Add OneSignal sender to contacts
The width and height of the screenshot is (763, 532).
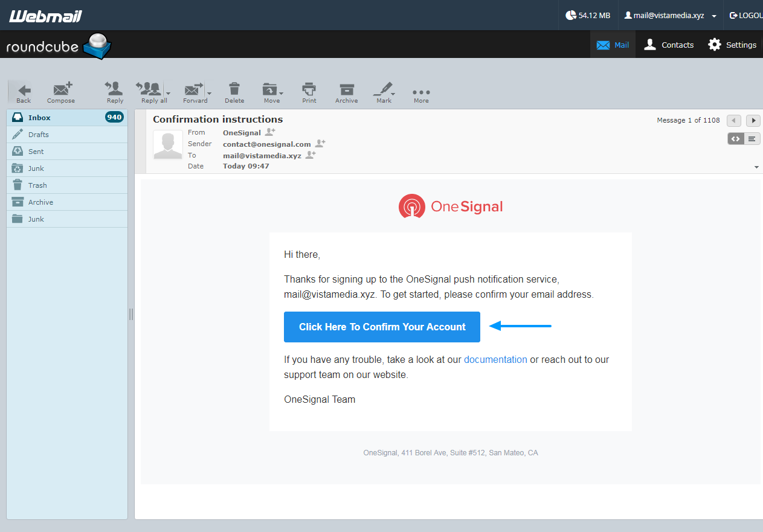(x=270, y=132)
